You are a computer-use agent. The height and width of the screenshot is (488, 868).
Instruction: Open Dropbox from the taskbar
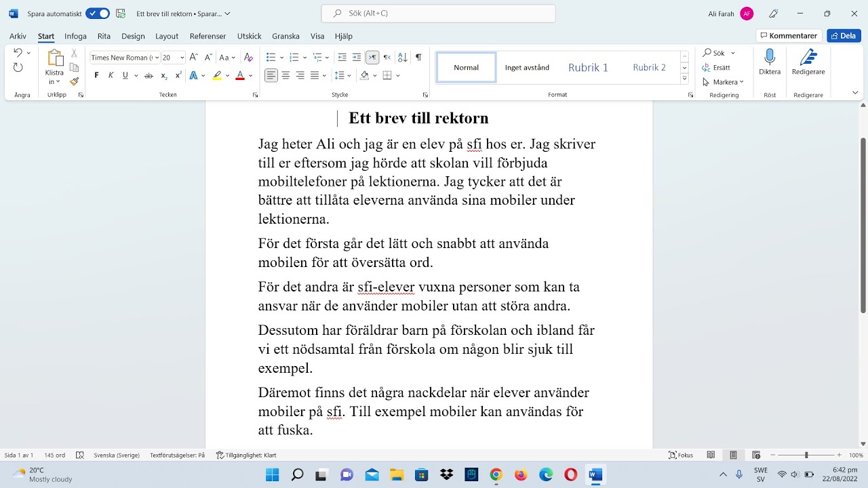click(446, 474)
